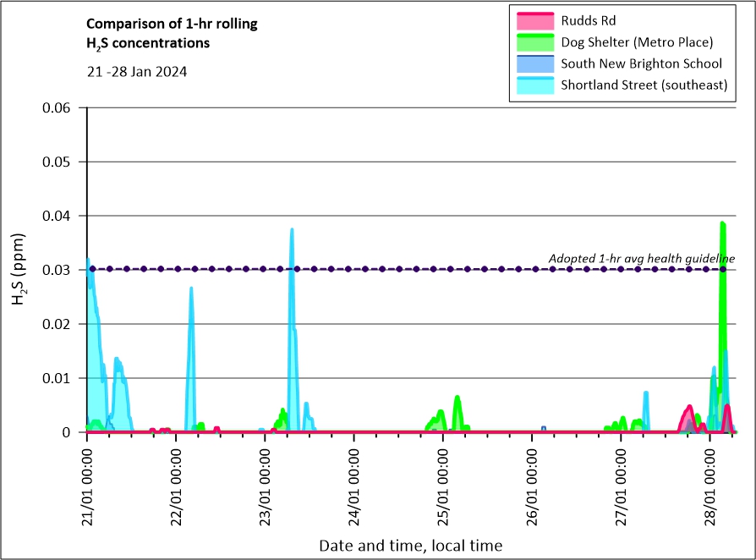Viewport: 756px width, 560px height.
Task: Select the South New Brighton School legend label
Action: [641, 63]
